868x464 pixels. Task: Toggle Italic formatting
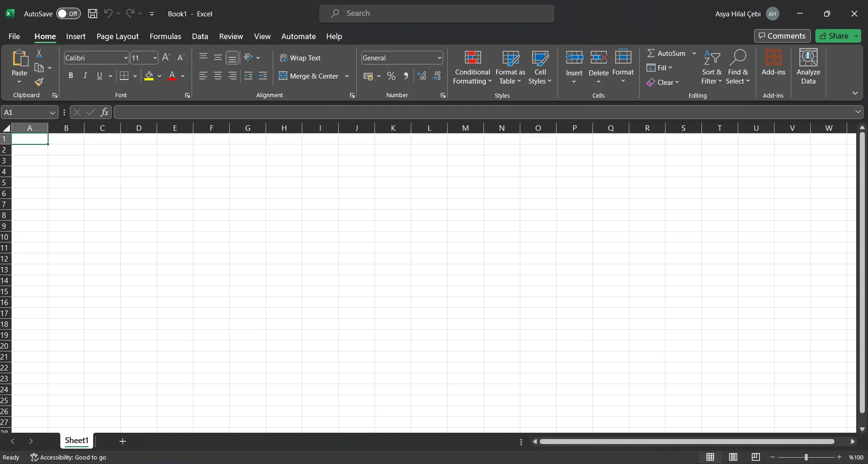pyautogui.click(x=85, y=76)
